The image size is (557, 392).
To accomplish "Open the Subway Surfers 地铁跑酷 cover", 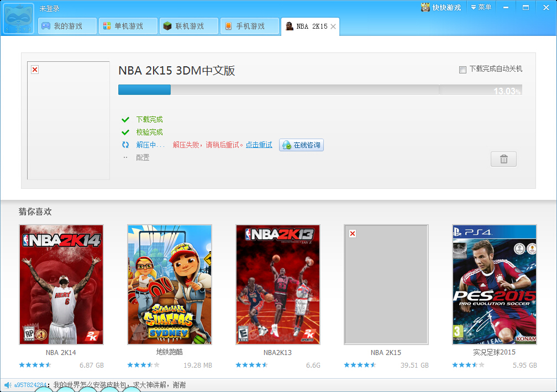I will [170, 284].
